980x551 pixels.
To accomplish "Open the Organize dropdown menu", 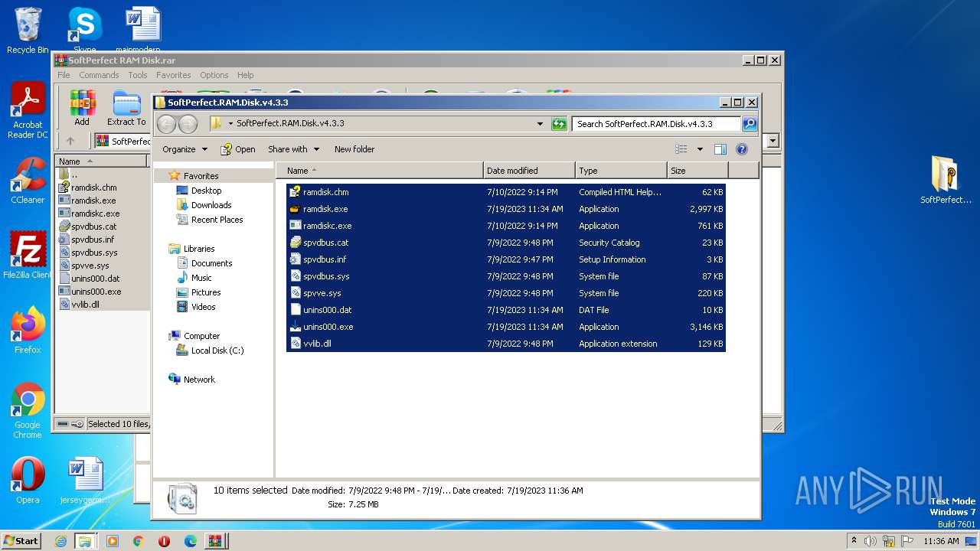I will [x=185, y=149].
